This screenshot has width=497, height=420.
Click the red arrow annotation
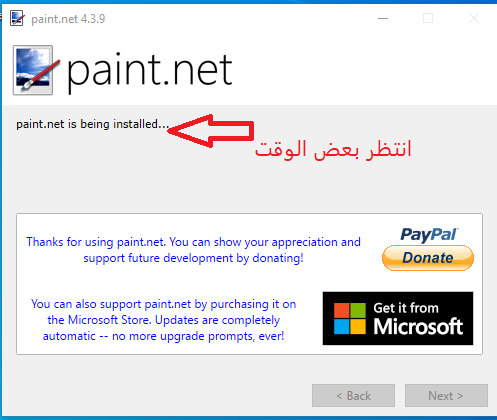point(211,131)
